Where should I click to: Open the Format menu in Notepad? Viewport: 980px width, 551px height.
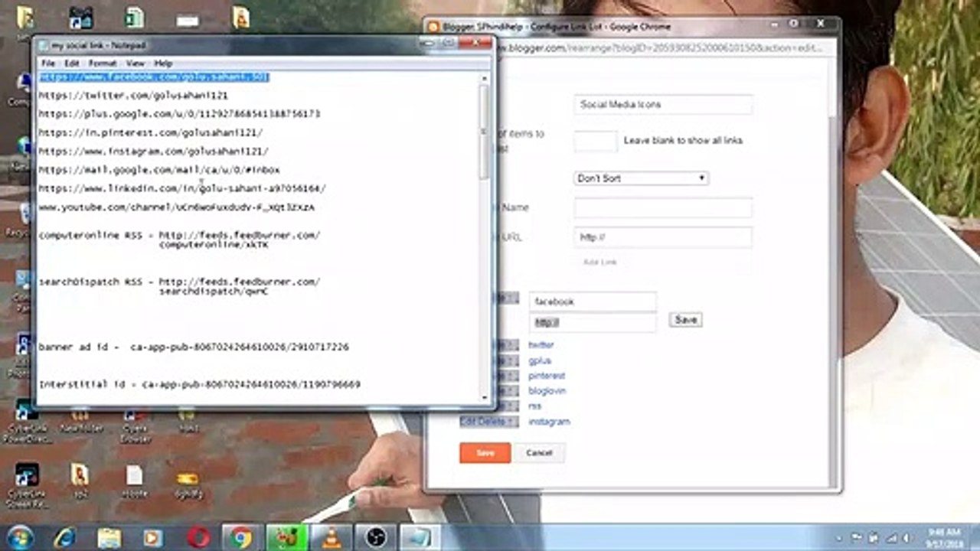[x=102, y=64]
